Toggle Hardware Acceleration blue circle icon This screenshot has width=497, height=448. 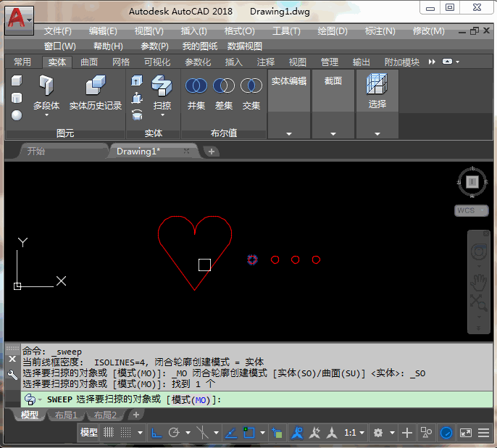pyautogui.click(x=446, y=433)
